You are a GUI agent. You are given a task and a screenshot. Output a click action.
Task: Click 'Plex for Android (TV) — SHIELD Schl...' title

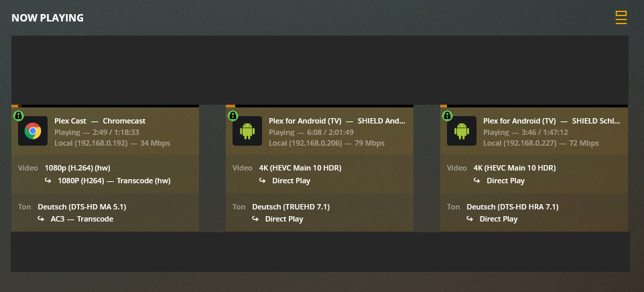[x=552, y=121]
